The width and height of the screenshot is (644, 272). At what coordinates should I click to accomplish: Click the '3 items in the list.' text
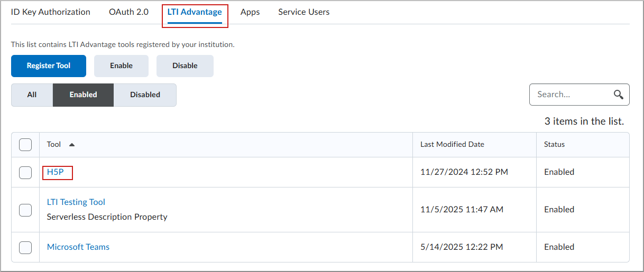pyautogui.click(x=584, y=121)
